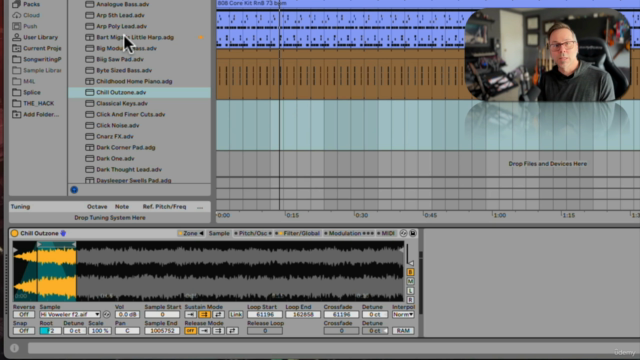Viewport: 640px width, 360px height.
Task: Open the Hi Voweler f2.aif sample dropdown
Action: pyautogui.click(x=70, y=315)
